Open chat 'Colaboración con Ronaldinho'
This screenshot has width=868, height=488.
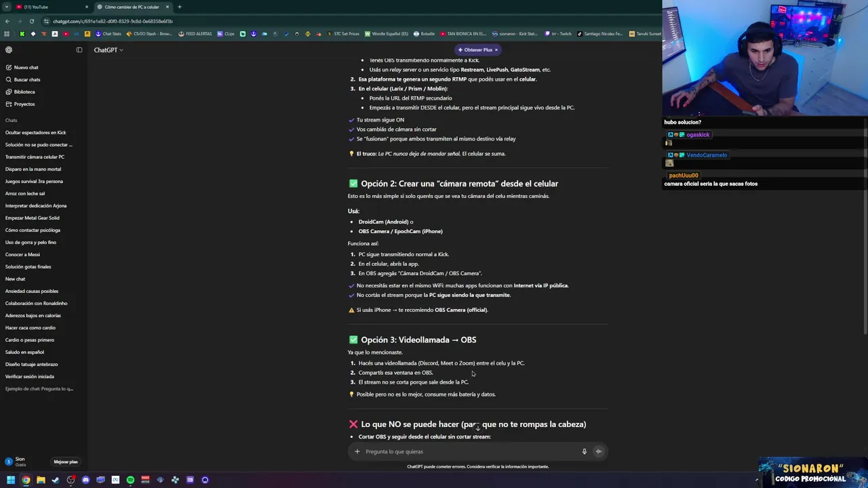pyautogui.click(x=36, y=303)
